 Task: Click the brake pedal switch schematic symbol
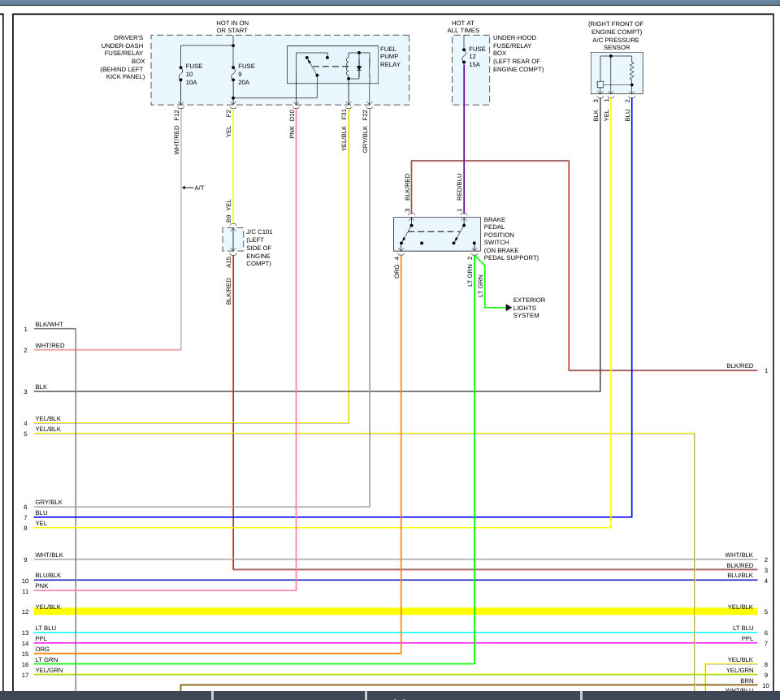click(x=437, y=234)
